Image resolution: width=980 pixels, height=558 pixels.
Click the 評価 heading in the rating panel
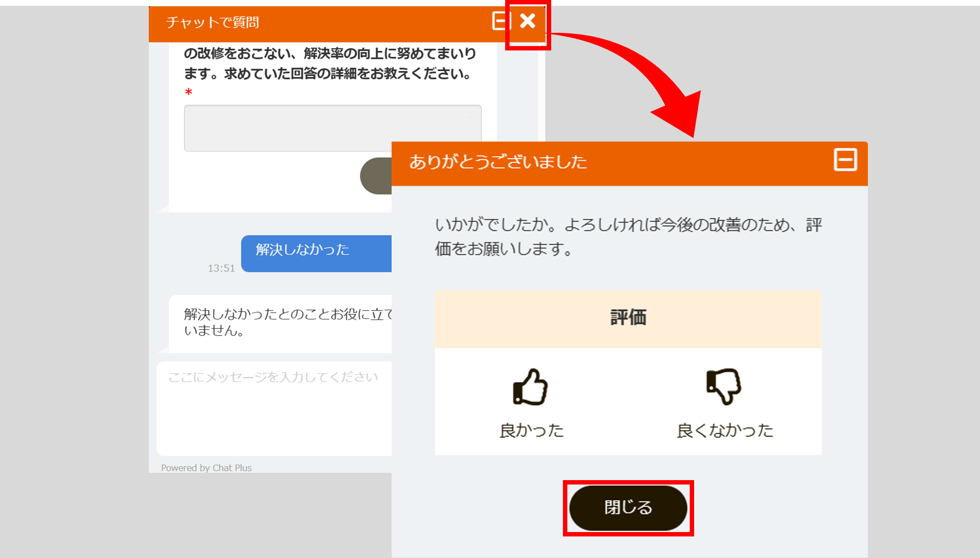(629, 317)
